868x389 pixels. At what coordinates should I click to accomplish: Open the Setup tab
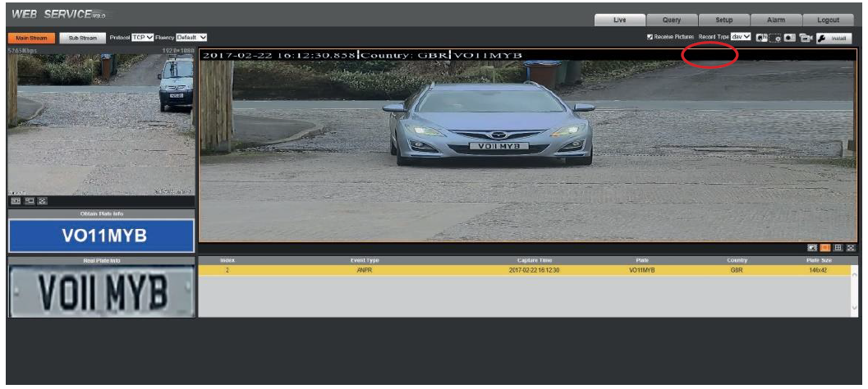723,20
